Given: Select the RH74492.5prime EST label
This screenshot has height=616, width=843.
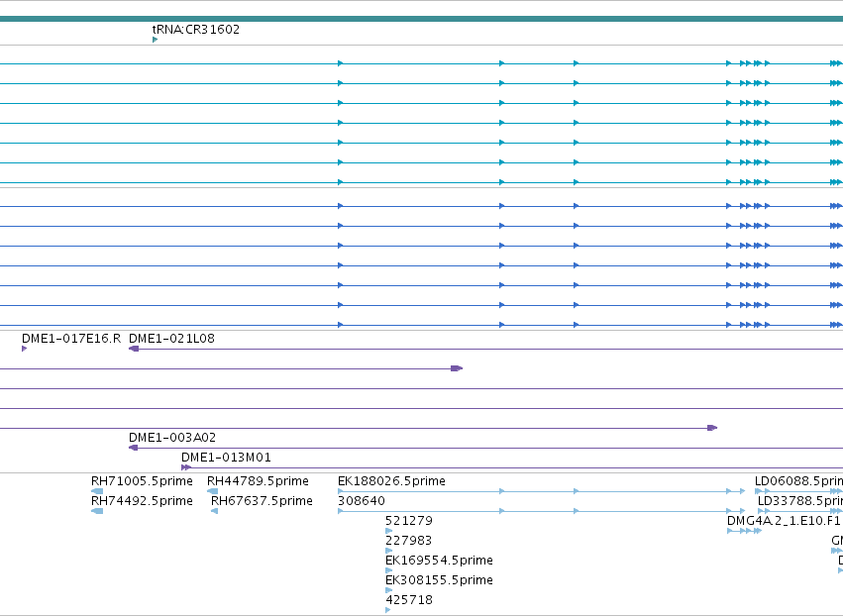Looking at the screenshot, I should (x=142, y=500).
